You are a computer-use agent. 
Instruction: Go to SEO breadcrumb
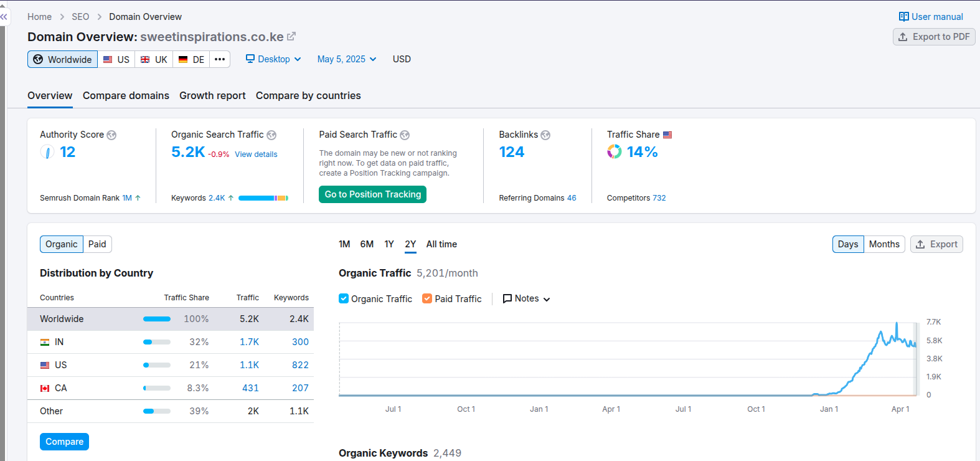[x=80, y=17]
